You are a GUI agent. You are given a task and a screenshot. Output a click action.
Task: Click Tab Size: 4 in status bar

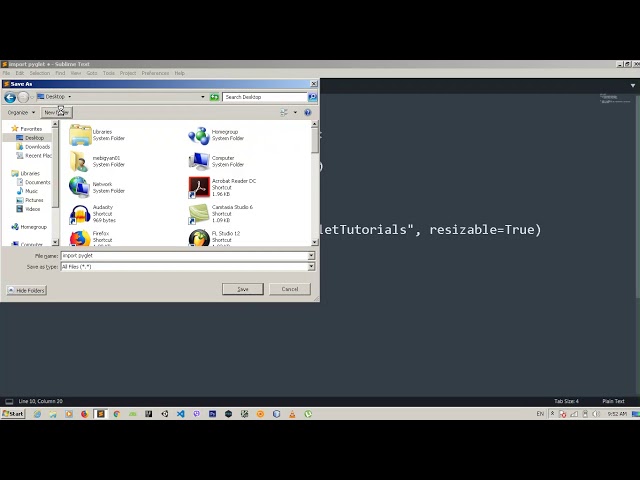tap(566, 401)
